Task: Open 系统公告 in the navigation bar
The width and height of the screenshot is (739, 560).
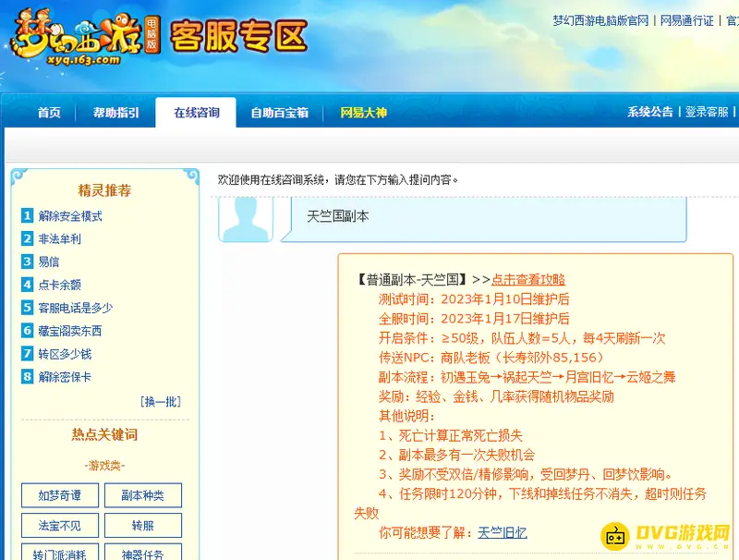Action: pos(650,112)
